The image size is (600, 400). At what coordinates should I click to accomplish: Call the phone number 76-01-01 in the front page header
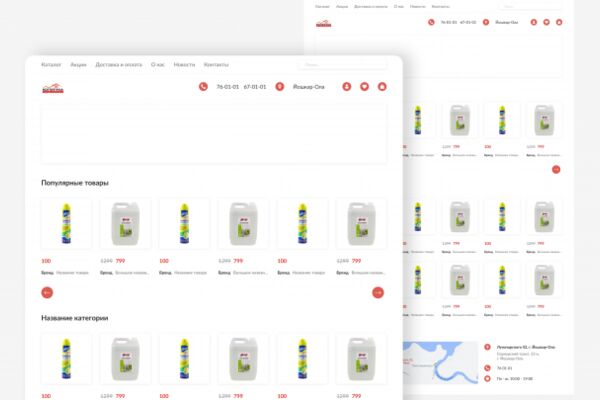pyautogui.click(x=228, y=87)
